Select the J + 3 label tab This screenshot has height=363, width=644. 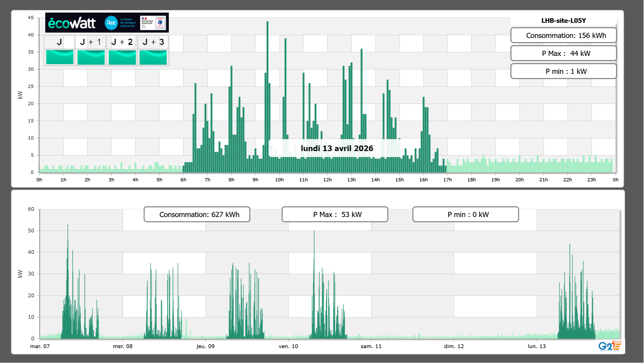153,42
